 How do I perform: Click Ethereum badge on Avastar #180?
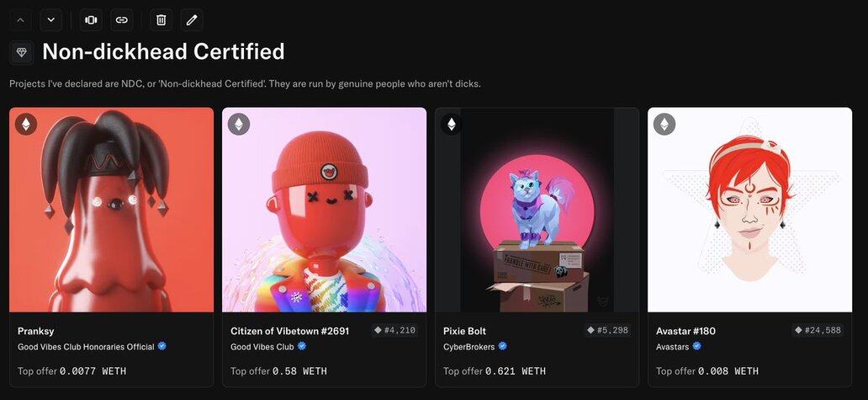point(664,125)
